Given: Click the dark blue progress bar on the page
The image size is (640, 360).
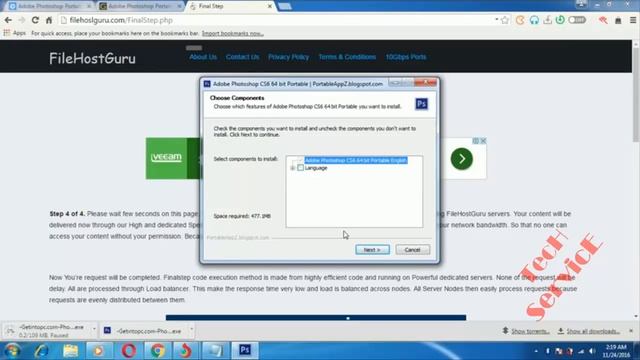Looking at the screenshot, I should click(x=316, y=318).
